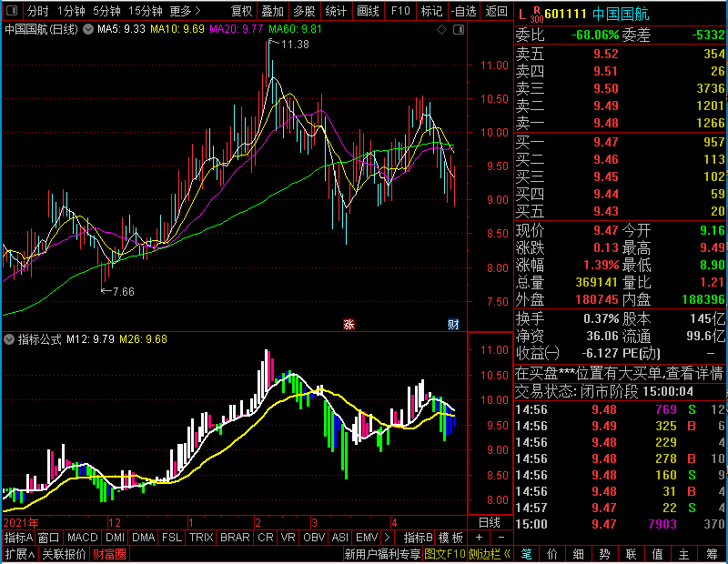Click the 买一 price 9.47 row
Image resolution: width=728 pixels, height=564 pixels.
click(620, 142)
